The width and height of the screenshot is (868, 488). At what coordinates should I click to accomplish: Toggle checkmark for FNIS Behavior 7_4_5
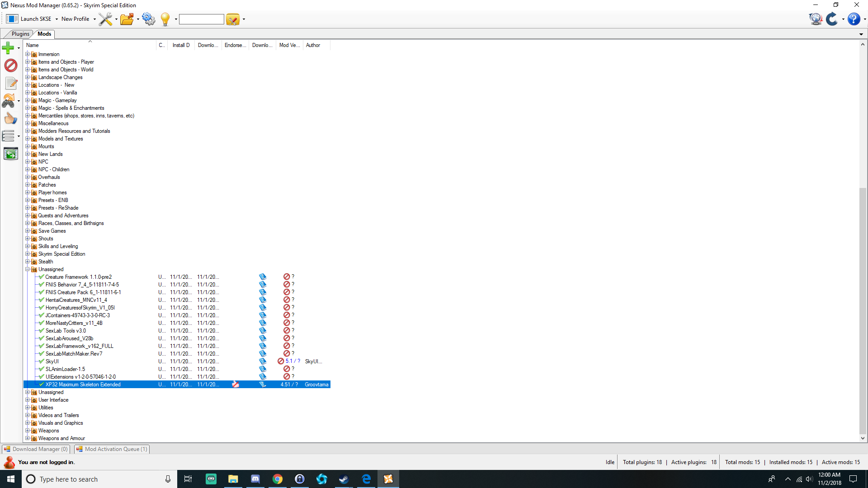[42, 285]
